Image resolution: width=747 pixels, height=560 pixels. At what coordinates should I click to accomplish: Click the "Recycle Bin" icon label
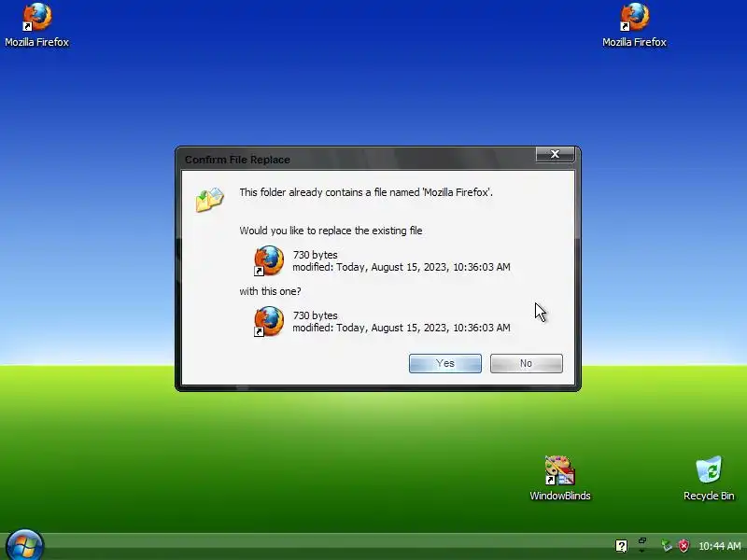click(709, 496)
